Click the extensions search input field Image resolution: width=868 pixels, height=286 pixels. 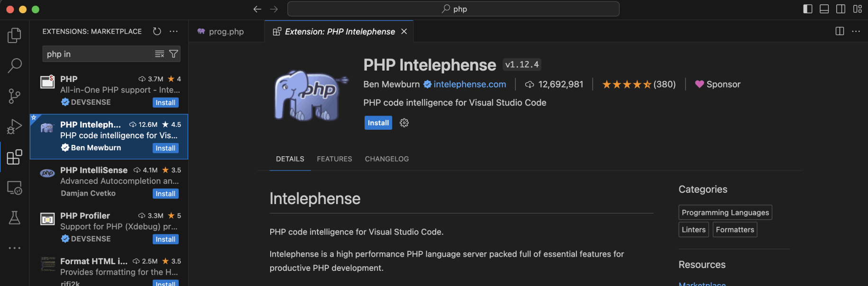pos(97,54)
